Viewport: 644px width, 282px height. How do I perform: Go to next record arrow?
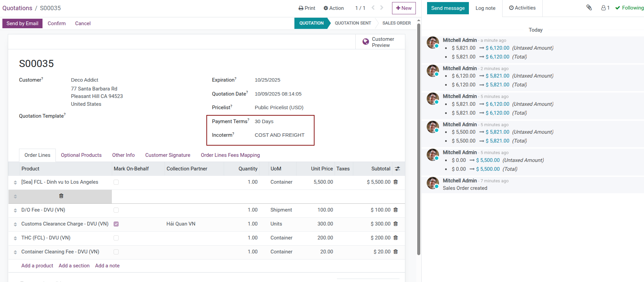(382, 8)
